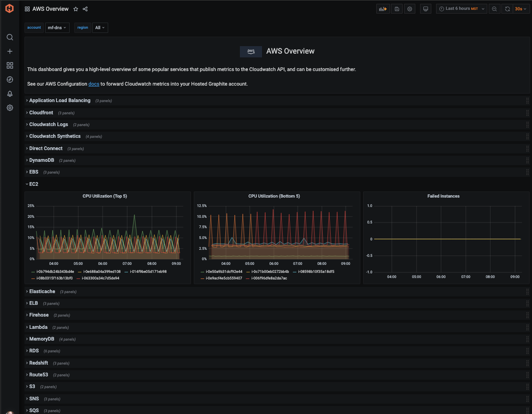The height and width of the screenshot is (414, 532).
Task: Open the region All dropdown
Action: coord(100,27)
